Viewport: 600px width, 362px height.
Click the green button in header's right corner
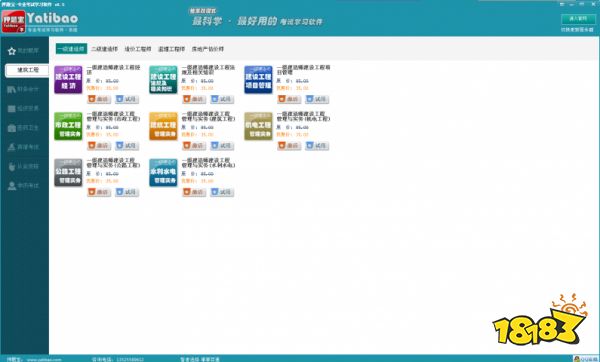(x=578, y=18)
